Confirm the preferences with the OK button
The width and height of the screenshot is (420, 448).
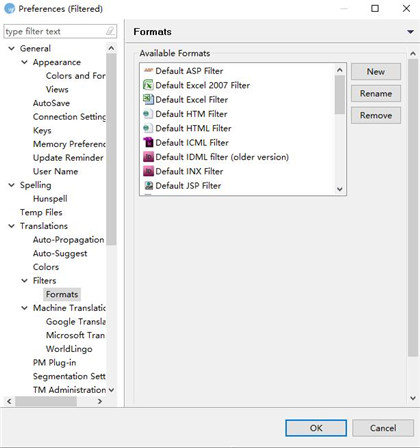coord(316,428)
